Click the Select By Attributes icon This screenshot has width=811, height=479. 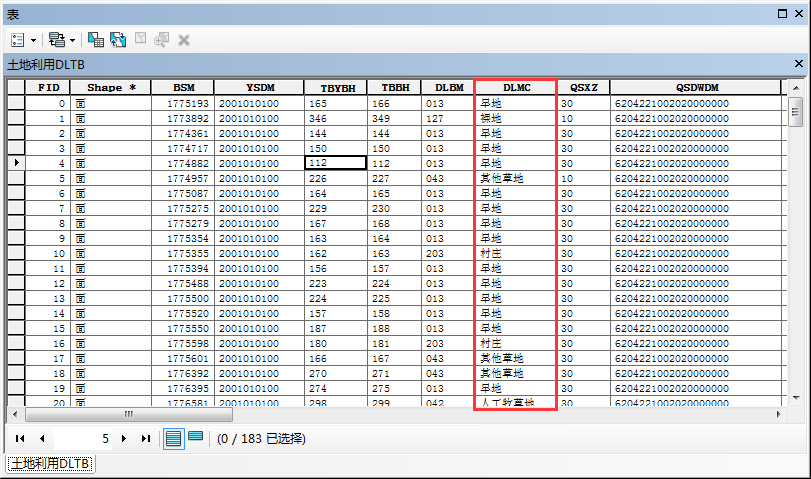point(96,40)
